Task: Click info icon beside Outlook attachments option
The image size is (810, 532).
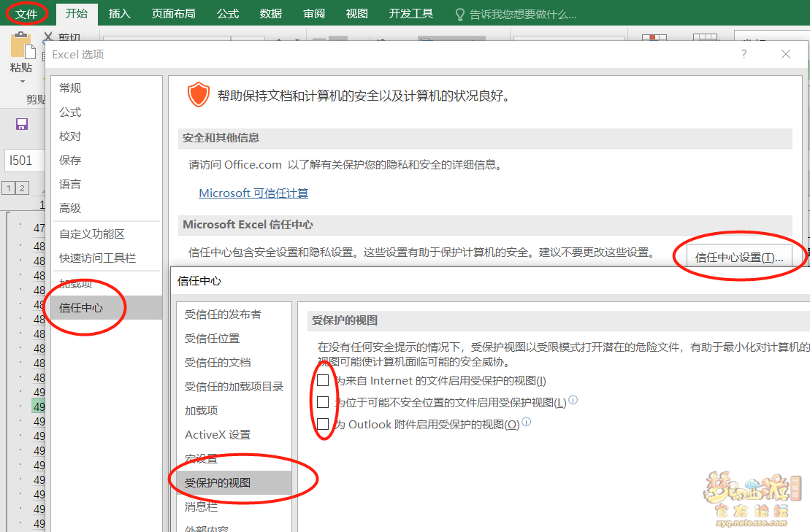Action: [x=526, y=422]
